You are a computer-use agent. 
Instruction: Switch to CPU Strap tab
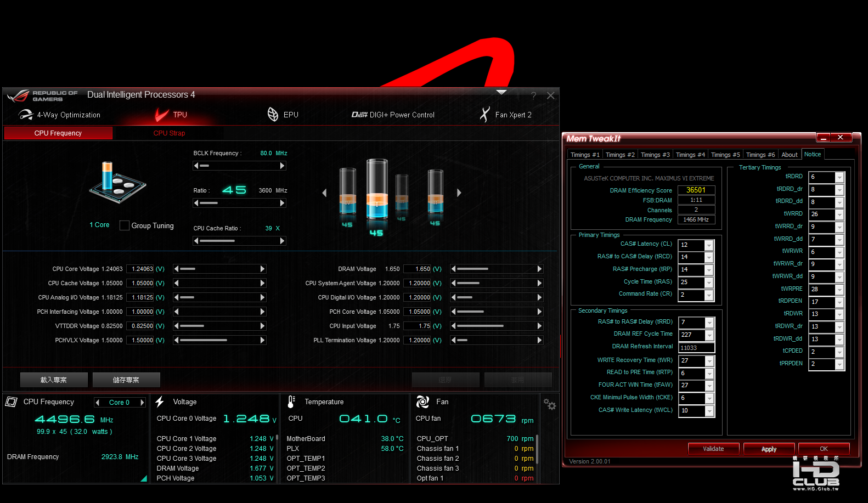click(x=169, y=133)
